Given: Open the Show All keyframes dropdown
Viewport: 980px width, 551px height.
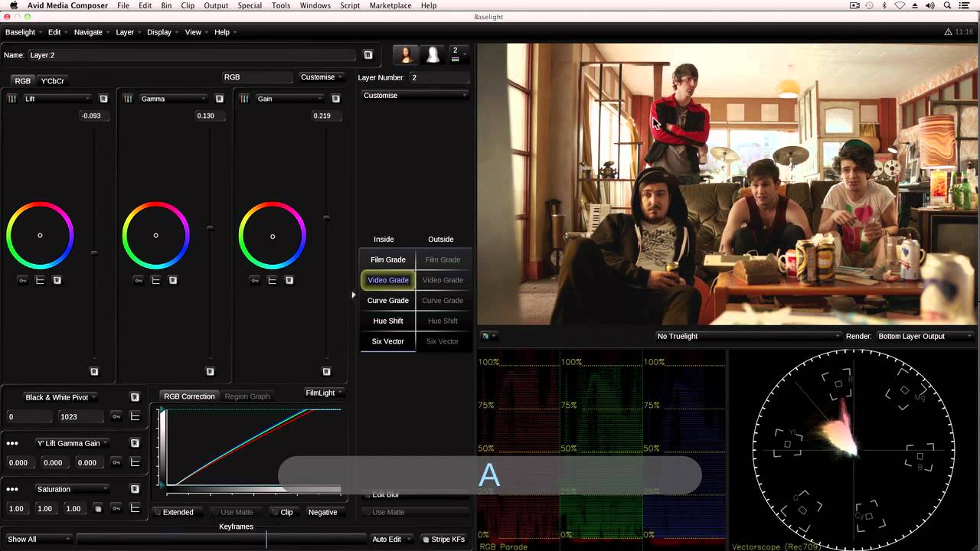Looking at the screenshot, I should point(38,540).
